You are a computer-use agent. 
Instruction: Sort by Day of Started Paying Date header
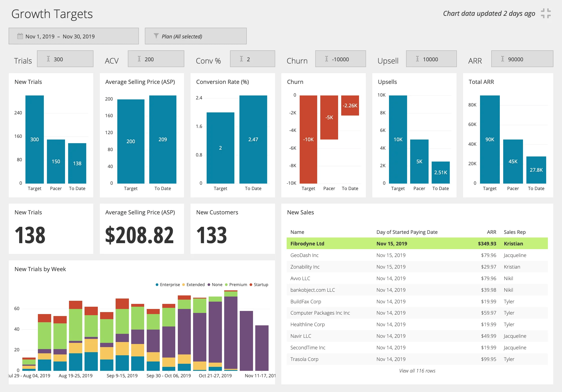click(x=407, y=232)
